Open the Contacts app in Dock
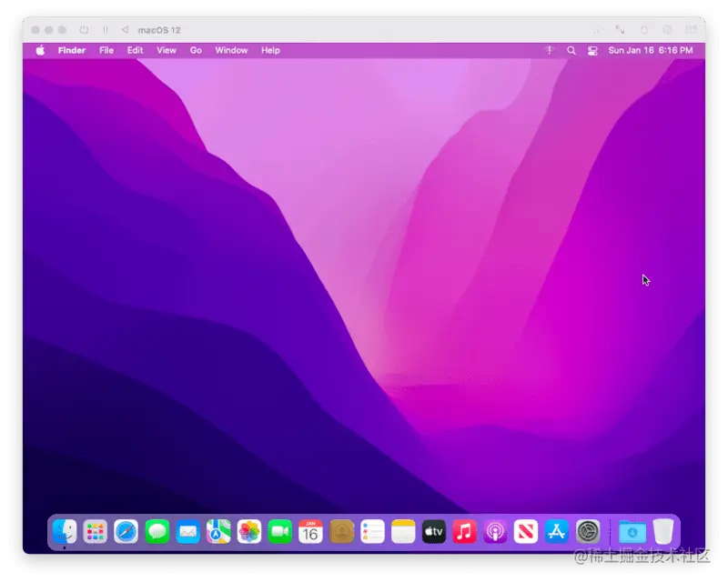The width and height of the screenshot is (728, 582). [341, 531]
